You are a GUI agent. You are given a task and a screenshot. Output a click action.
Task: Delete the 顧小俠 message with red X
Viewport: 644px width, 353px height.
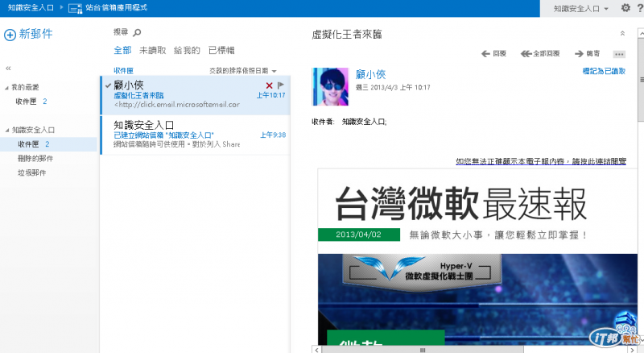269,85
